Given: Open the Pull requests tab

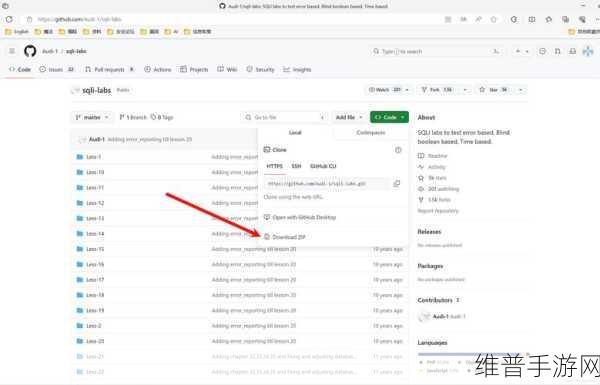Looking at the screenshot, I should pos(109,70).
